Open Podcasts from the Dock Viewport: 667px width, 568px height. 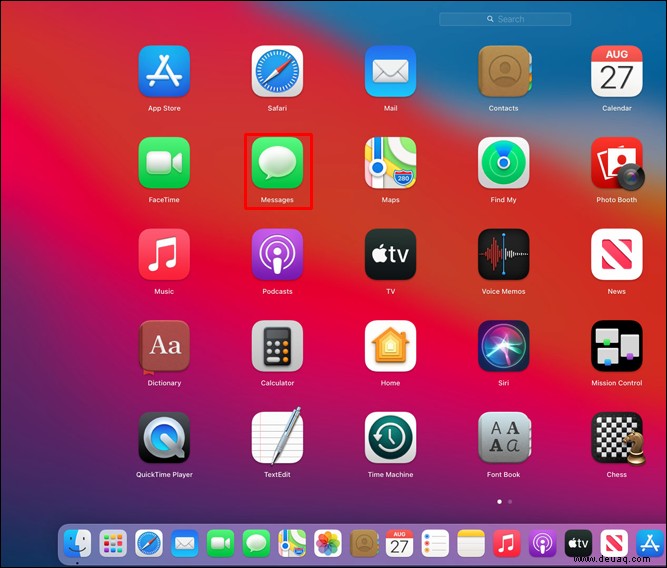point(542,543)
